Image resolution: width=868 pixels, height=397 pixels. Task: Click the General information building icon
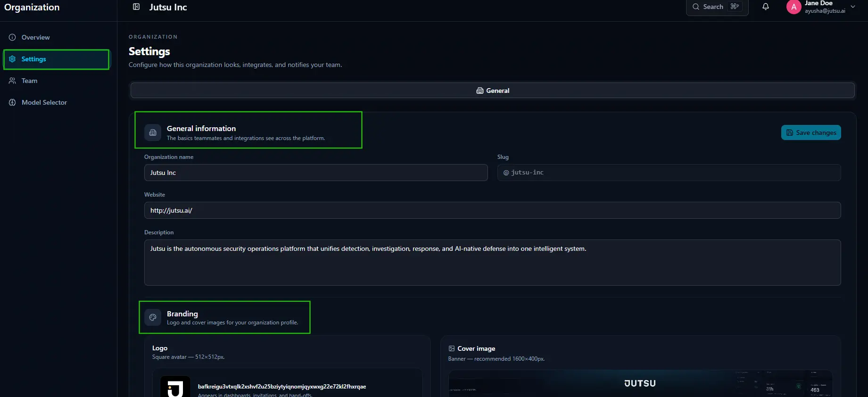(153, 132)
